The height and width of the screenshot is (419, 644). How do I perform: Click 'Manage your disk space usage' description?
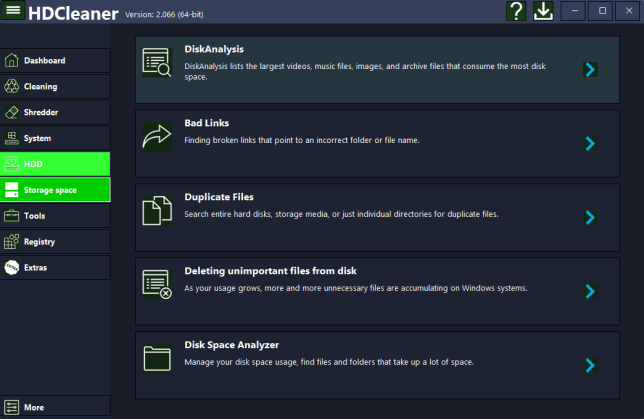[329, 362]
